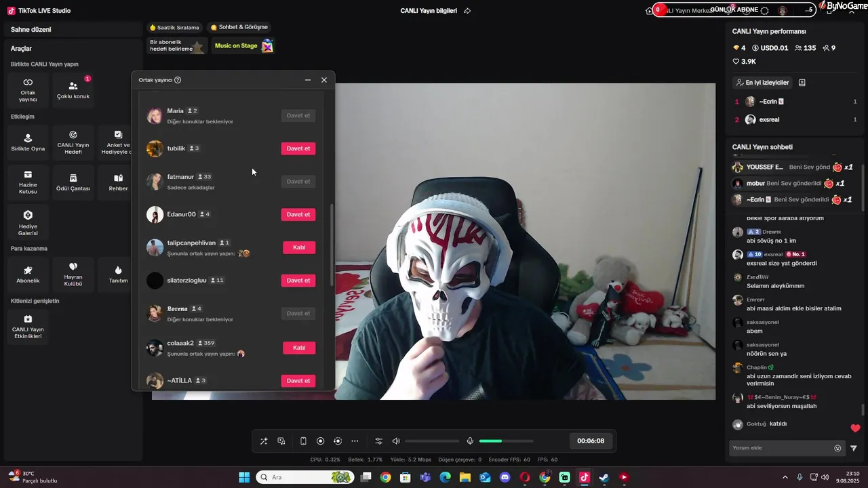Open Steam from the taskbar

point(604,477)
